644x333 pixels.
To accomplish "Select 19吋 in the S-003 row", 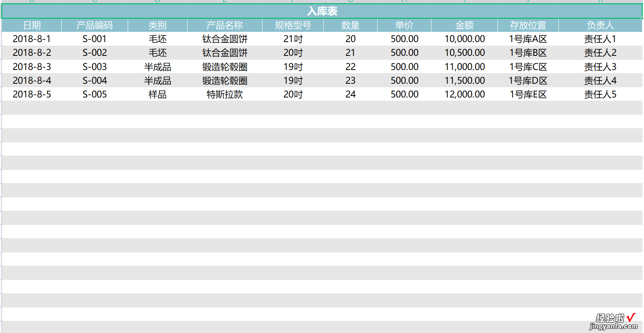I will (293, 66).
